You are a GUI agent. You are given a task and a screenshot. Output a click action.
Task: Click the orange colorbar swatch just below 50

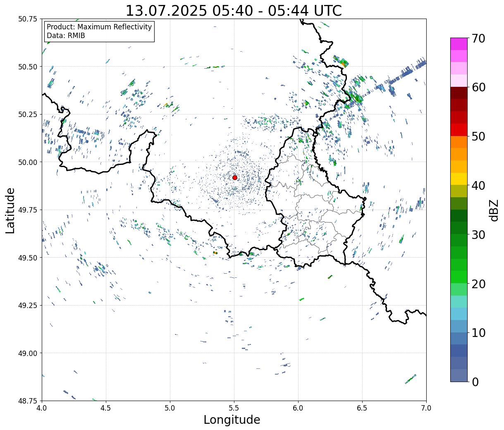(459, 142)
